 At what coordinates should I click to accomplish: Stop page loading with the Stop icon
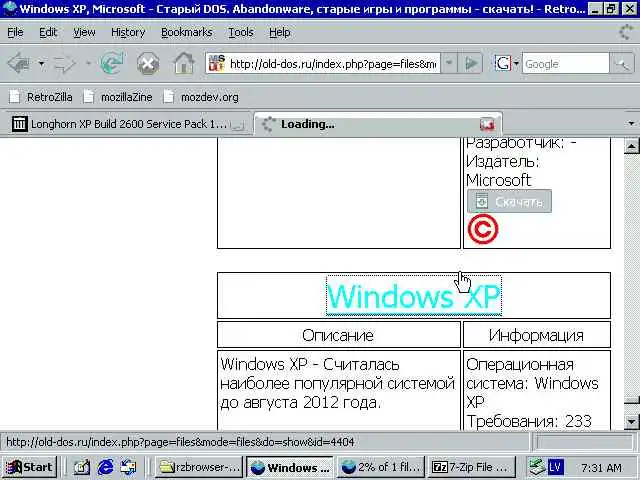tap(148, 64)
